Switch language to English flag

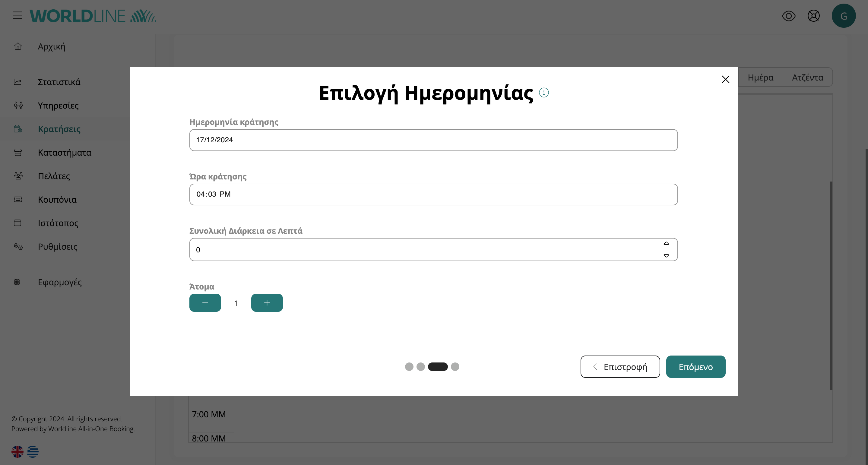[x=17, y=451]
